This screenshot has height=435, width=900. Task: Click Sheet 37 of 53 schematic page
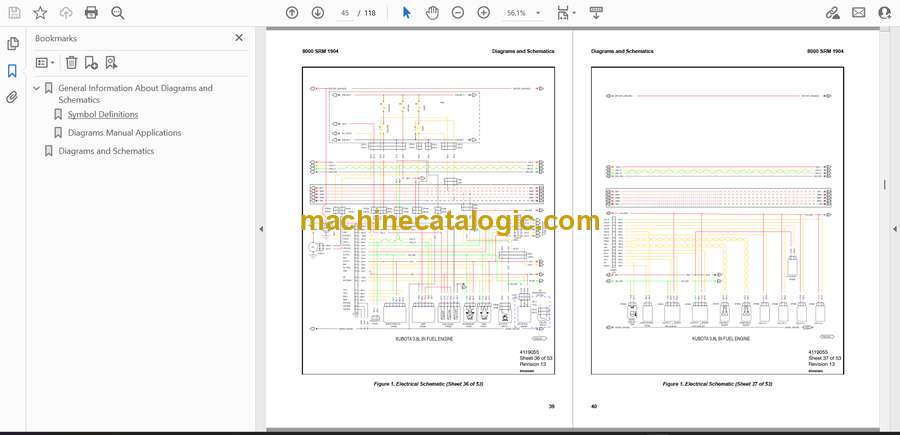pyautogui.click(x=717, y=221)
